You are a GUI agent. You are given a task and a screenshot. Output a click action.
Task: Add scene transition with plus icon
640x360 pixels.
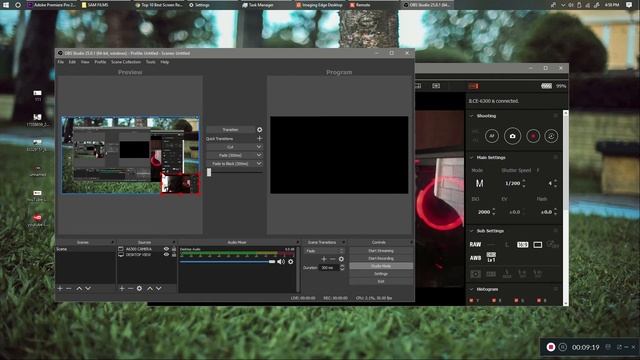[324, 259]
